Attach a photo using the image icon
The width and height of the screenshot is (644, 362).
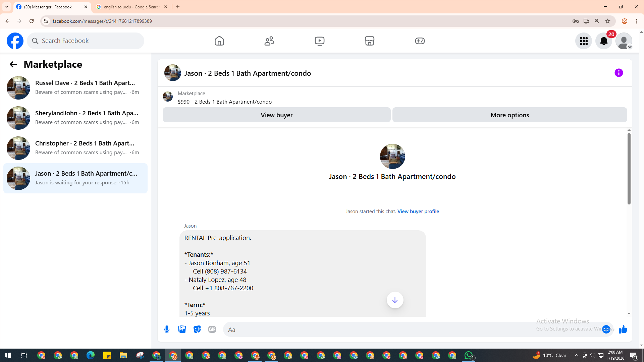pos(182,329)
